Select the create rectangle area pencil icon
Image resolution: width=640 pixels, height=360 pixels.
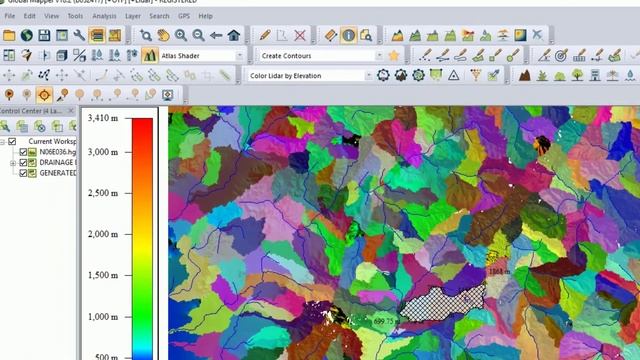coord(496,56)
